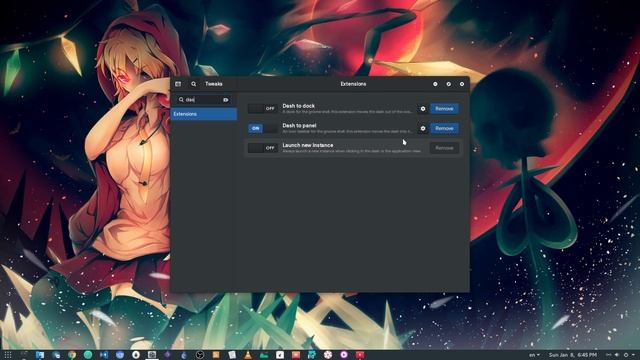Launch Google Chrome from the taskbar
The image size is (640, 360).
(x=72, y=355)
